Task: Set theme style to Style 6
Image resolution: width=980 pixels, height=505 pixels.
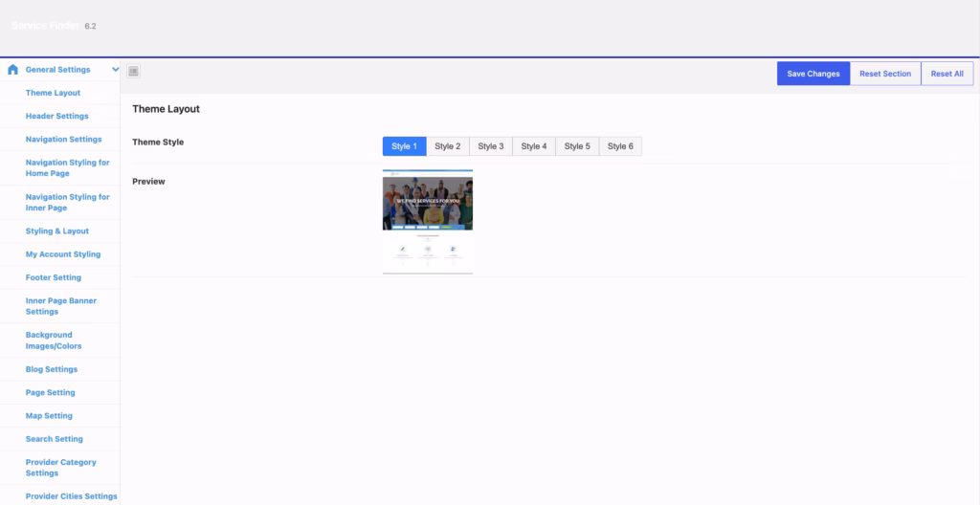Action: pyautogui.click(x=620, y=146)
